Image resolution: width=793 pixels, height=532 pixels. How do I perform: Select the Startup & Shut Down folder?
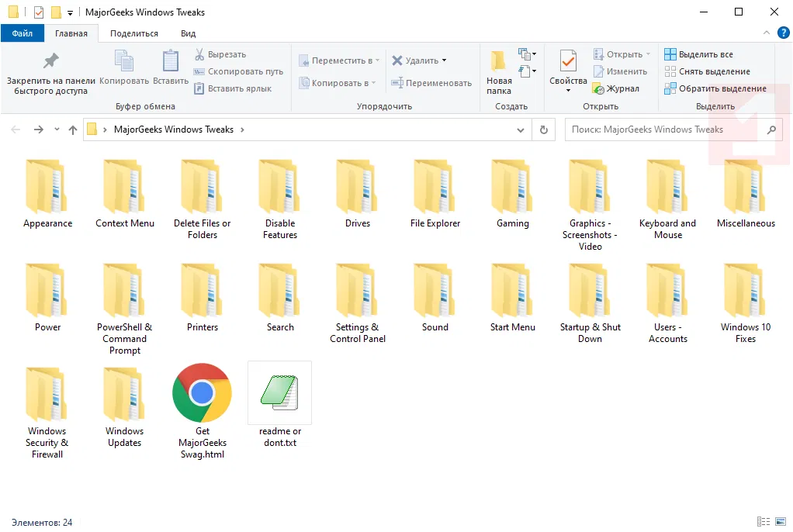point(590,304)
